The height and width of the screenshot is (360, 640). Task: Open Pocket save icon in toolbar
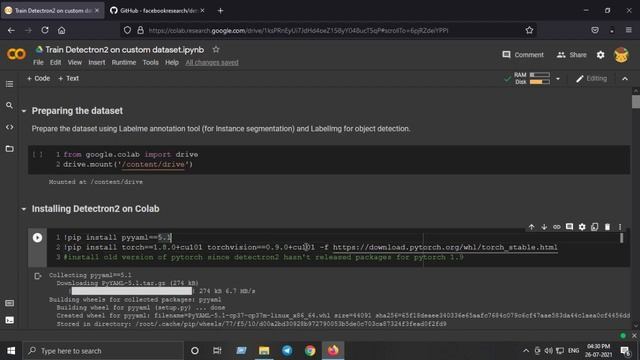(595, 30)
